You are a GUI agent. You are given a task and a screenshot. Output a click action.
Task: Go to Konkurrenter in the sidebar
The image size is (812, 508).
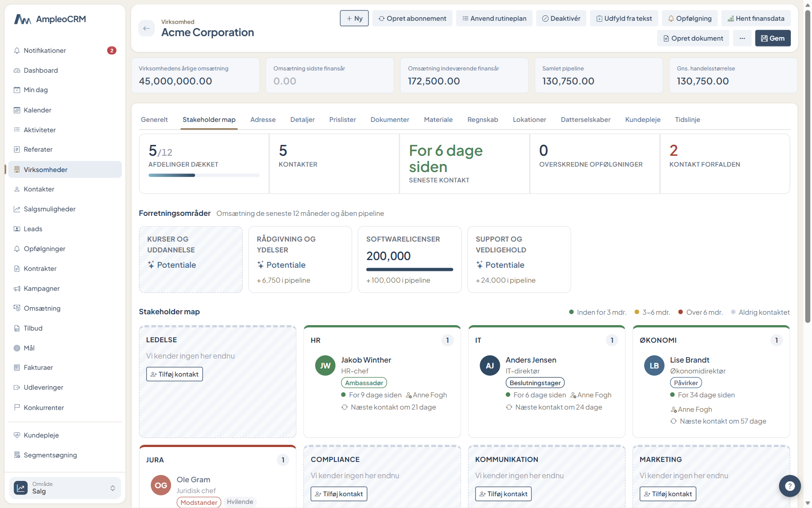(x=65, y=408)
